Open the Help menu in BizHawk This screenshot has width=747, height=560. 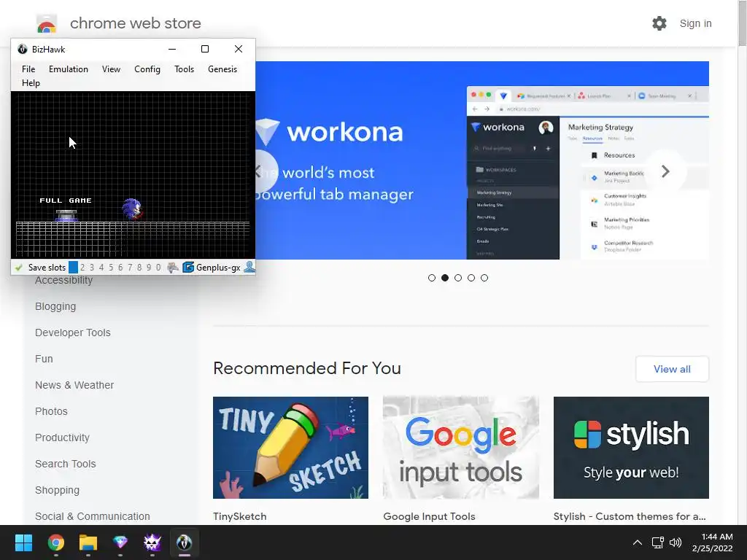coord(31,83)
